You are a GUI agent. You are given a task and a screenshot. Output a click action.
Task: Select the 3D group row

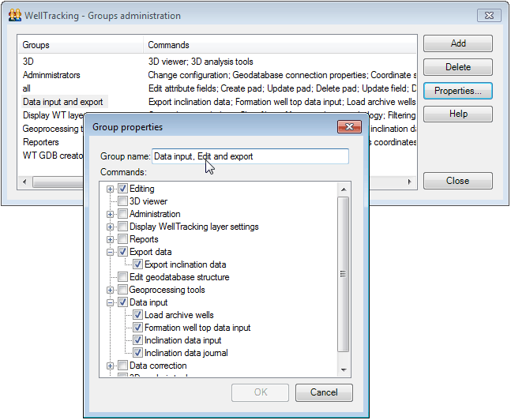28,62
